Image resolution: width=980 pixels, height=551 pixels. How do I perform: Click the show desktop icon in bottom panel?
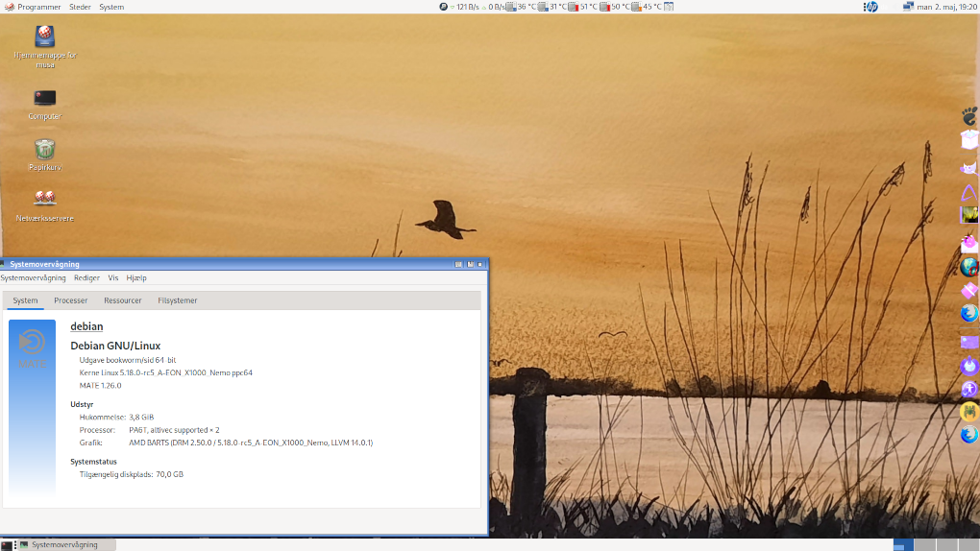[x=7, y=544]
